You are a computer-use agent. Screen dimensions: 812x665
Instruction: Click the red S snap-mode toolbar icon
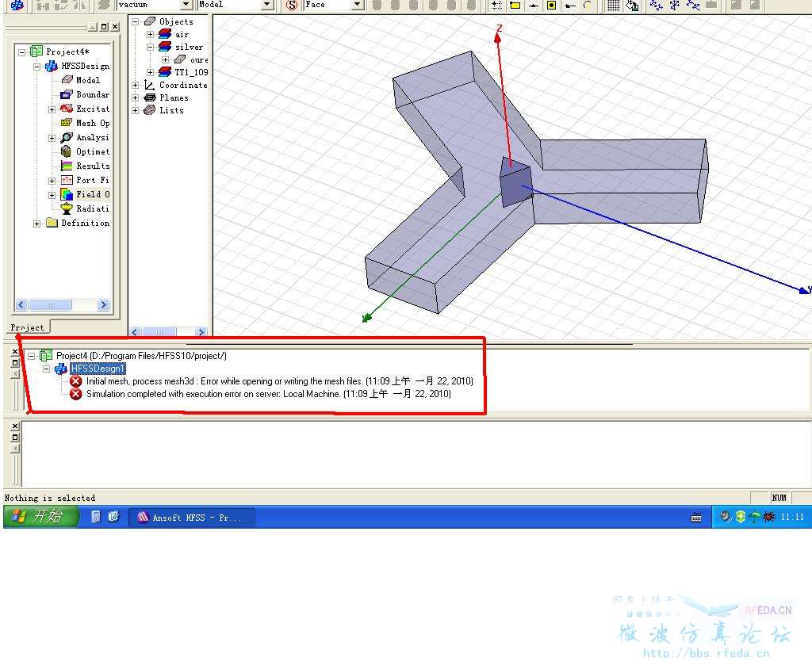point(292,6)
